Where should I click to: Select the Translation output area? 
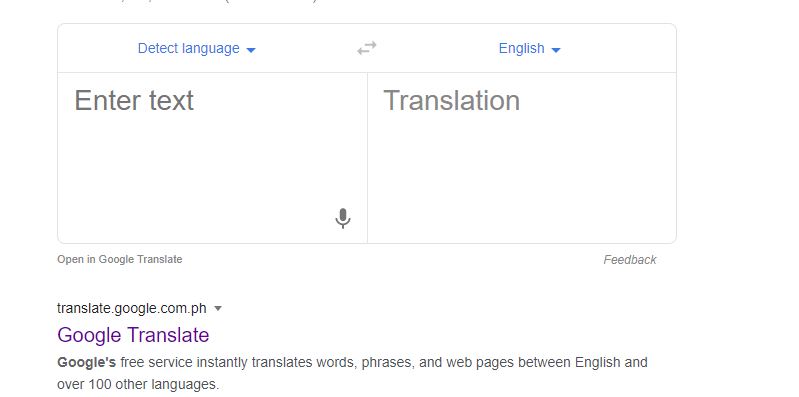coord(522,158)
